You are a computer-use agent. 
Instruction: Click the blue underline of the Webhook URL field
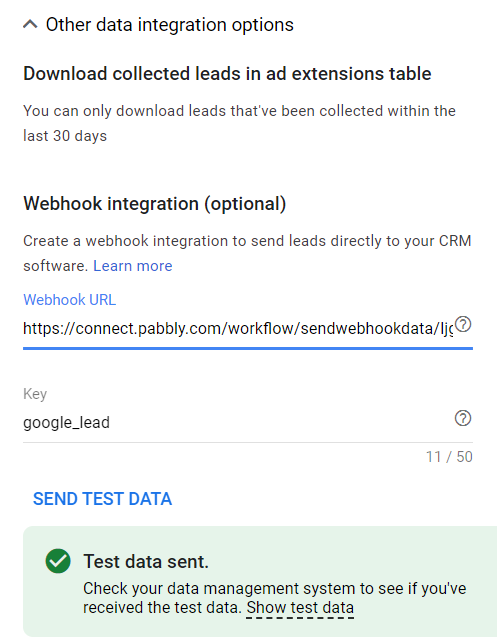point(248,348)
